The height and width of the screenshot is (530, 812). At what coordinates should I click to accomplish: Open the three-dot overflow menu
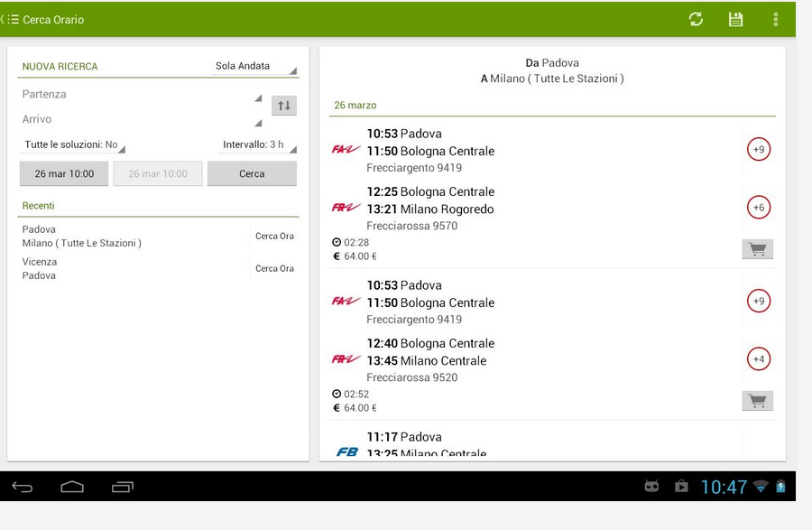coord(775,19)
